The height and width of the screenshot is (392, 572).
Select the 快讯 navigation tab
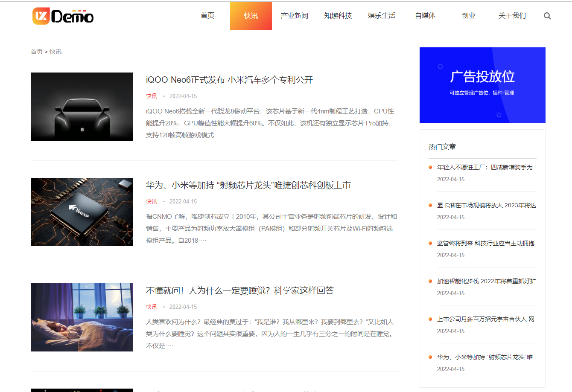[251, 16]
